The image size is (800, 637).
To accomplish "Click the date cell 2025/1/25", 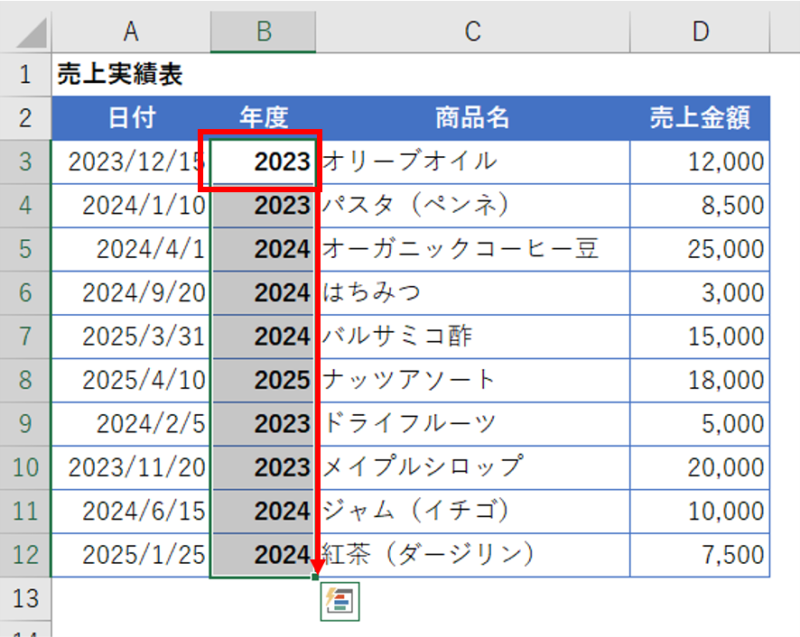I will [x=131, y=555].
